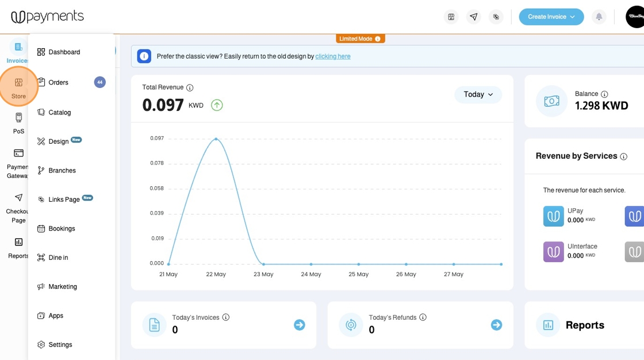This screenshot has height=360, width=644.
Task: Click the 1.298 KWD balance value
Action: coord(601,106)
